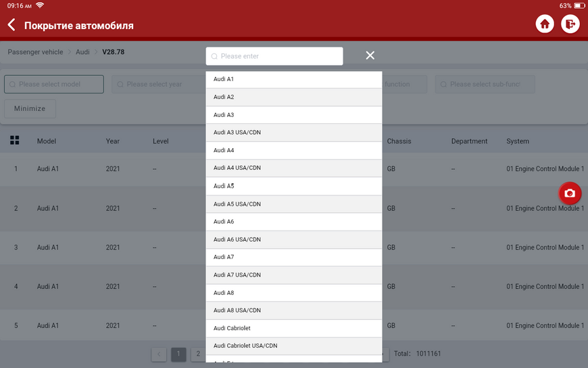Select row 1 Audi A1 model cell

pyautogui.click(x=47, y=169)
